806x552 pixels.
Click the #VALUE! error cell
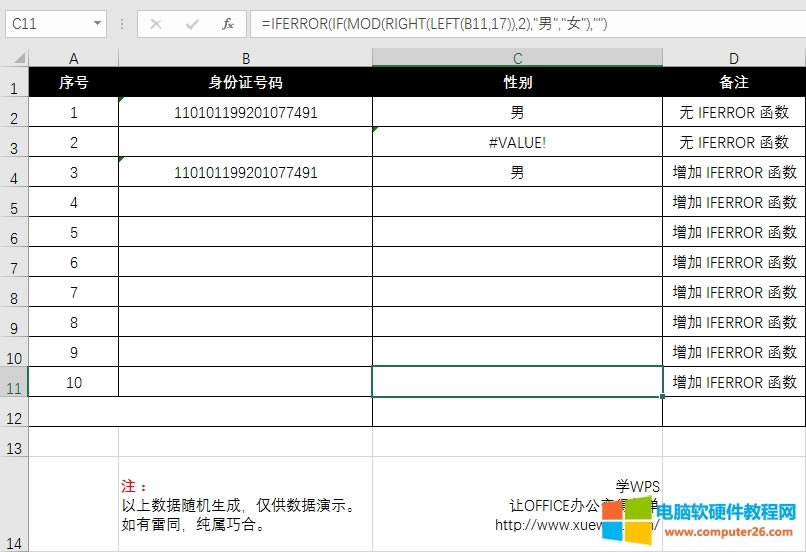point(518,142)
